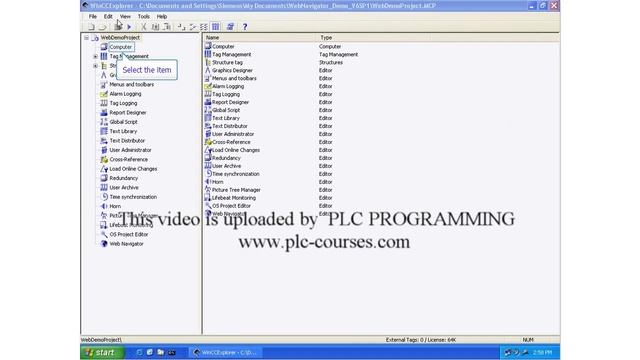This screenshot has height=360, width=640.
Task: Open the Edit menu
Action: coord(108,17)
